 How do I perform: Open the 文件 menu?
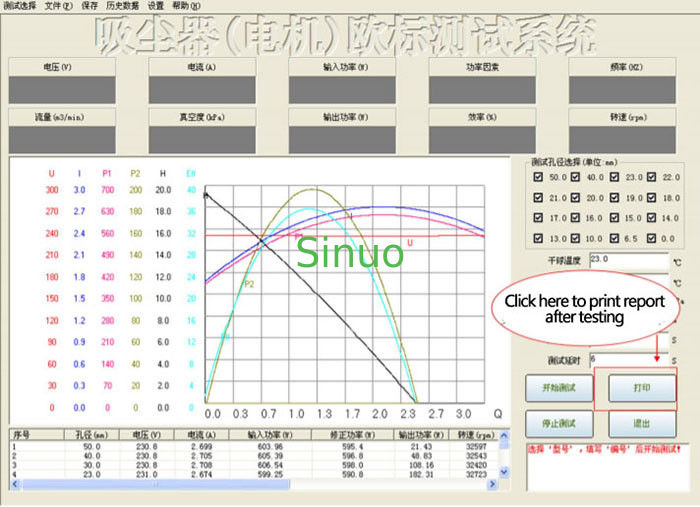pyautogui.click(x=58, y=6)
